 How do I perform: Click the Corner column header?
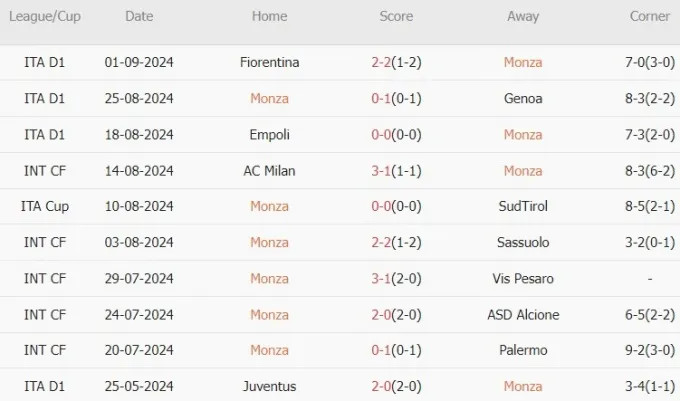(650, 16)
